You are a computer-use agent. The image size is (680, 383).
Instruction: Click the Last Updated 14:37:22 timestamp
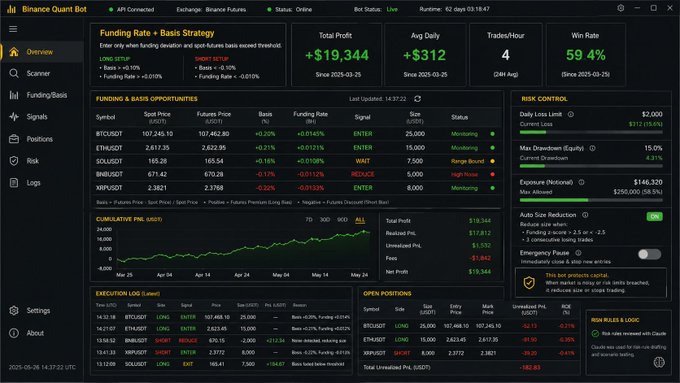(378, 99)
